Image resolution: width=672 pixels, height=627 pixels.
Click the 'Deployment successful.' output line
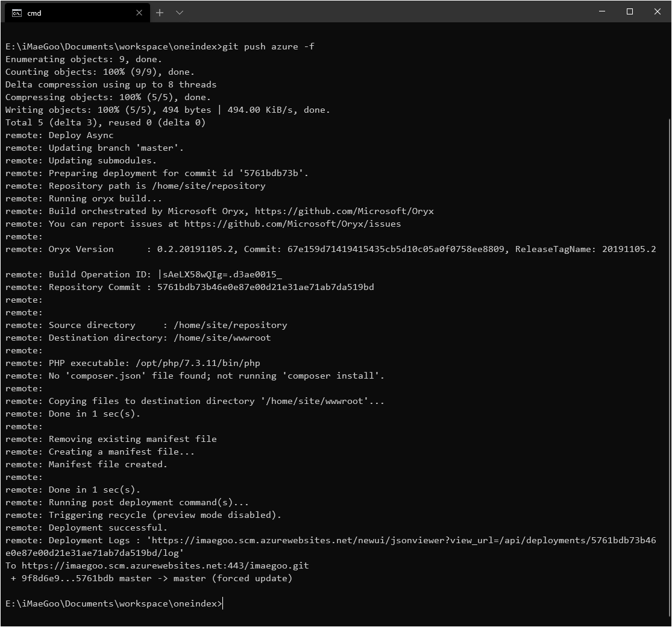pyautogui.click(x=108, y=528)
